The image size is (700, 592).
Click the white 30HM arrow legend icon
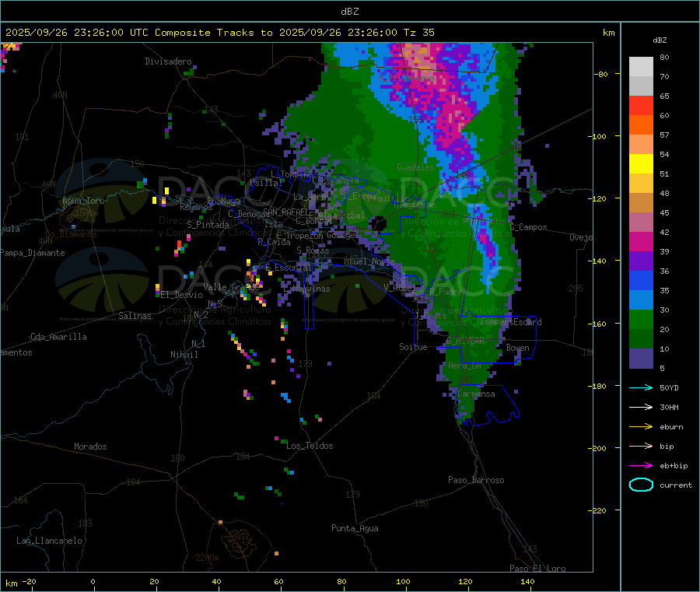coord(641,407)
